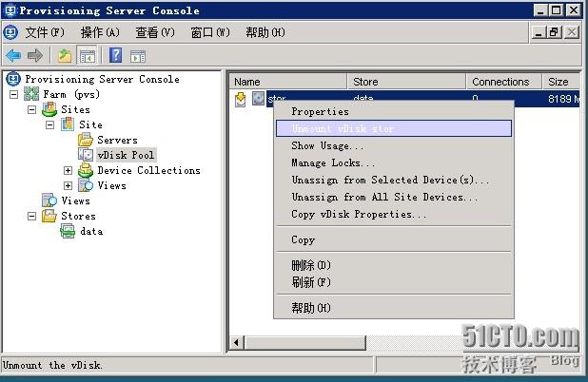The height and width of the screenshot is (382, 588).
Task: Click the title bar application icon
Action: pos(10,10)
